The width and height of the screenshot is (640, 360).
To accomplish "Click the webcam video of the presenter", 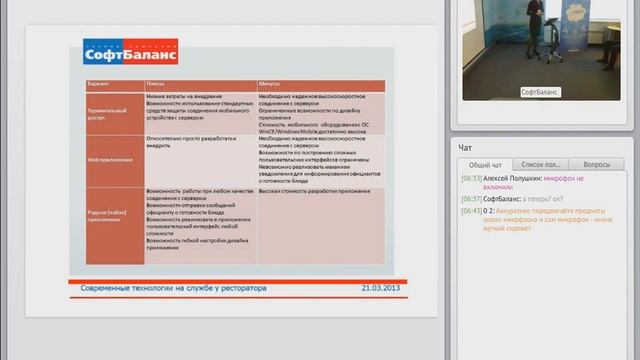I will 541,50.
